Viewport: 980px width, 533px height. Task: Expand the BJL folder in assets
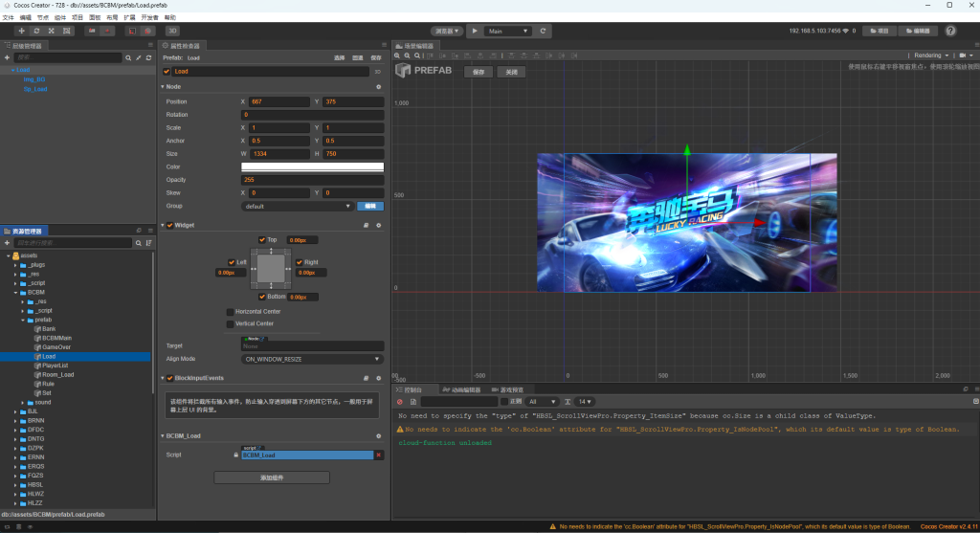[15, 411]
